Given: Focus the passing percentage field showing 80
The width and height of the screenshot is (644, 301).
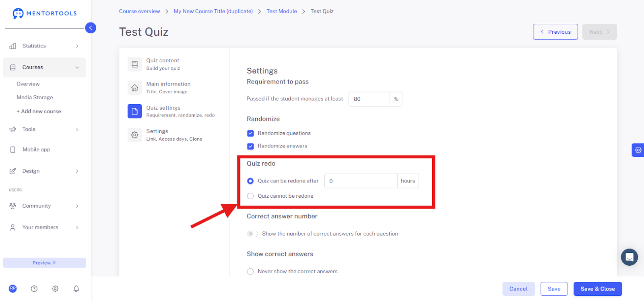Looking at the screenshot, I should (369, 99).
